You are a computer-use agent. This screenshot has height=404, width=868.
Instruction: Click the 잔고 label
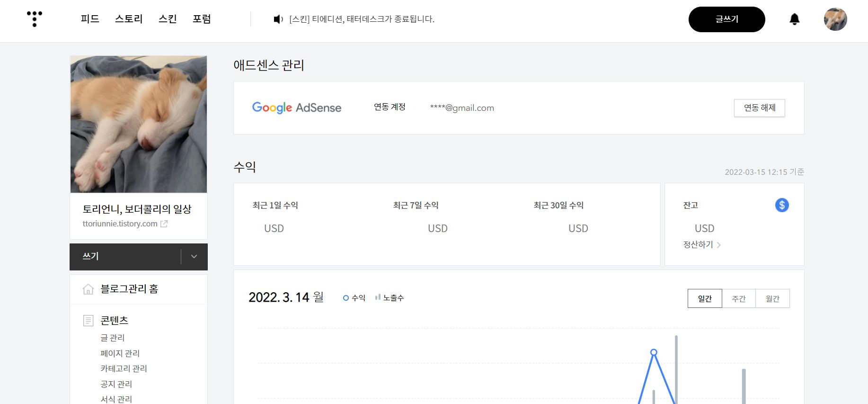click(691, 206)
